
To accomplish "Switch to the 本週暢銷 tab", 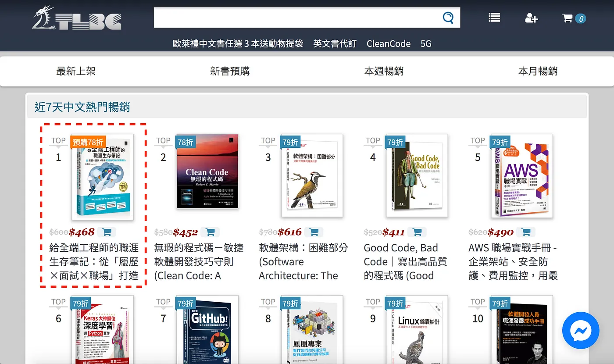I will 384,71.
